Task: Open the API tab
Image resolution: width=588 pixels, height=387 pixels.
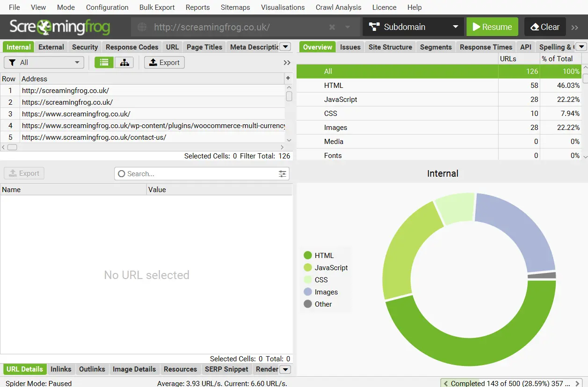Action: (x=526, y=47)
